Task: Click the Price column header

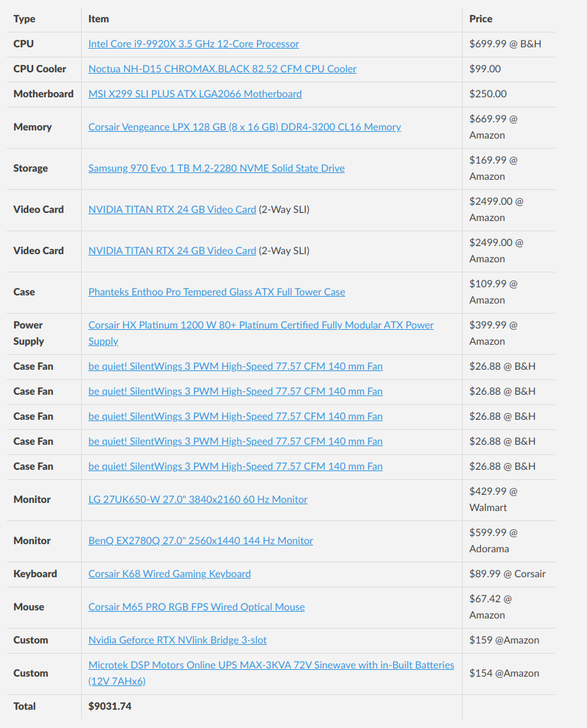Action: [481, 19]
